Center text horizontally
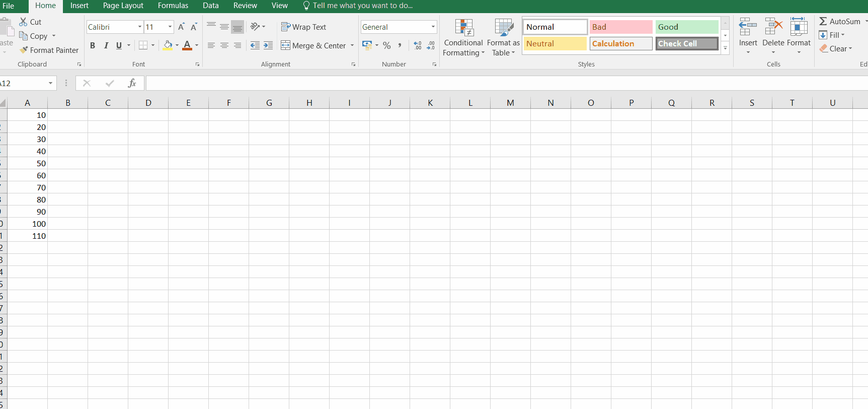Image resolution: width=868 pixels, height=409 pixels. 224,45
